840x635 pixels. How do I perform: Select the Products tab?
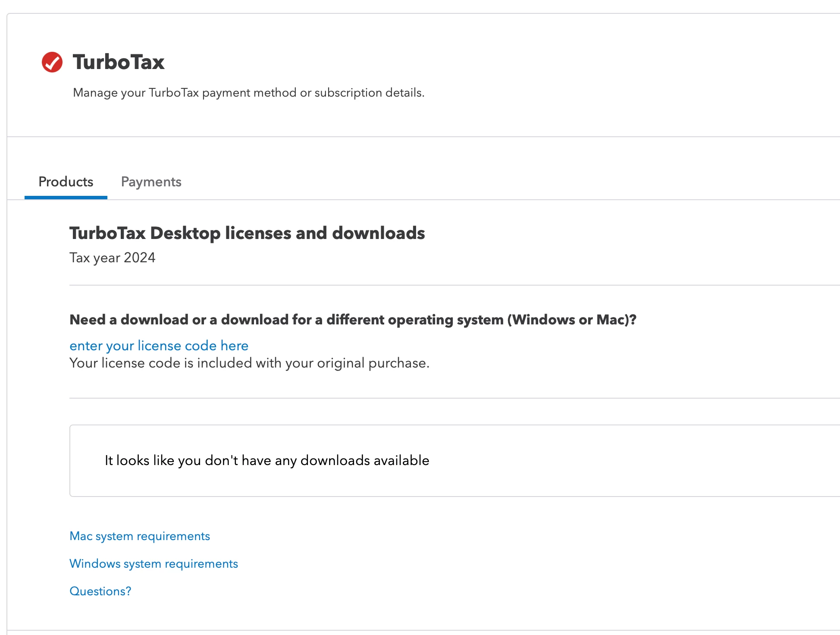(x=66, y=182)
